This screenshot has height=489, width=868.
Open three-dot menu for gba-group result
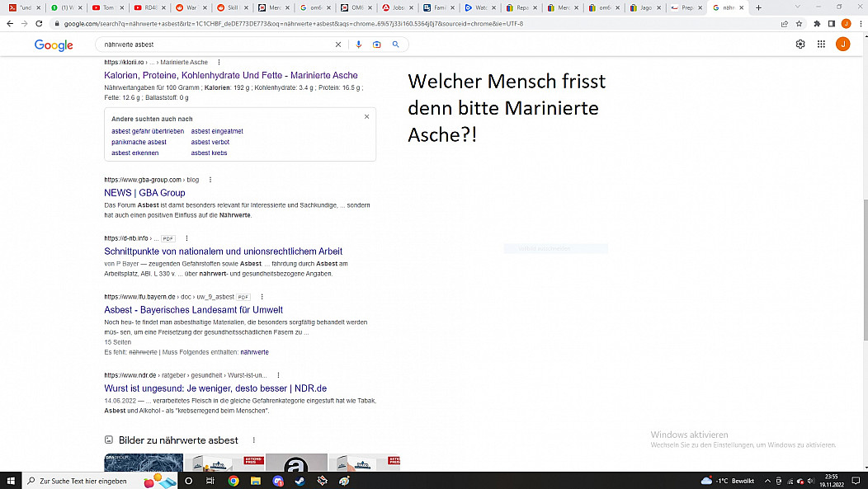click(210, 180)
